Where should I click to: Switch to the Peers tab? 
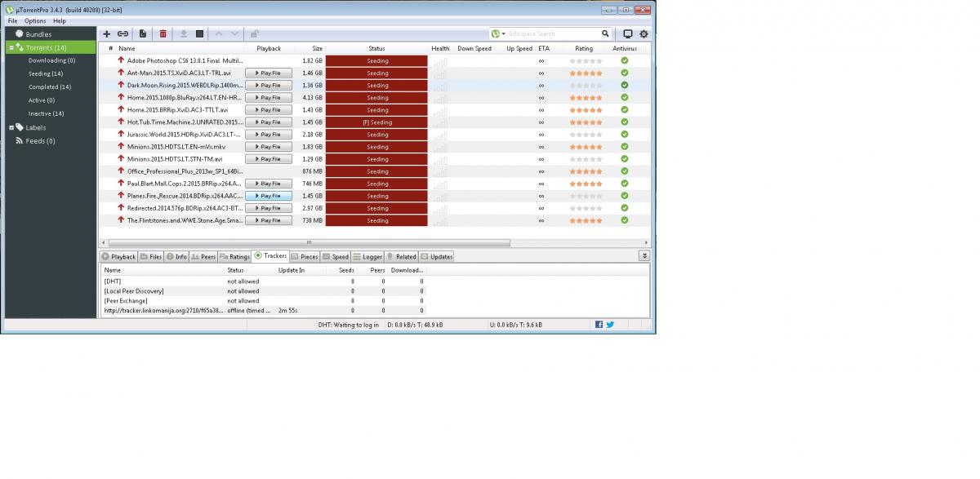203,256
